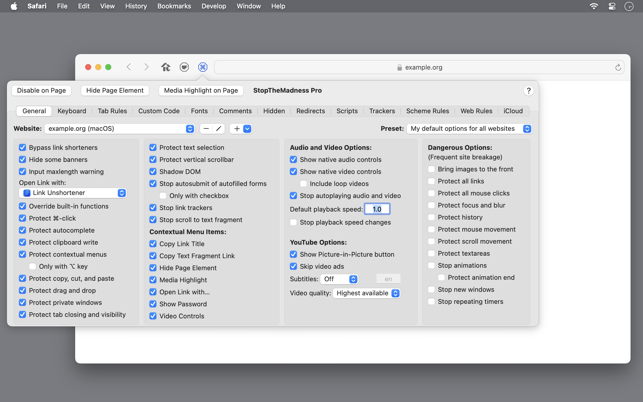The image size is (643, 402).
Task: Toggle Skip video ads checkbox
Action: 293,266
